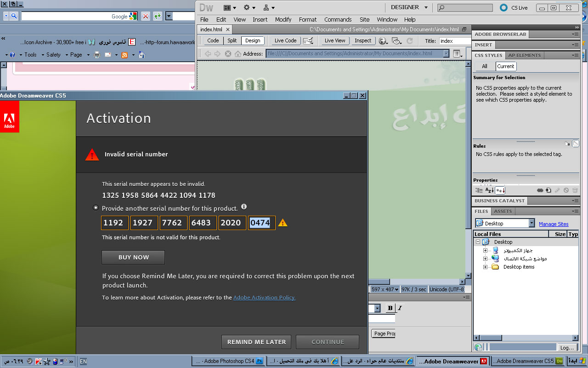Open the Extend Dreamweaver gear menu

pyautogui.click(x=249, y=8)
